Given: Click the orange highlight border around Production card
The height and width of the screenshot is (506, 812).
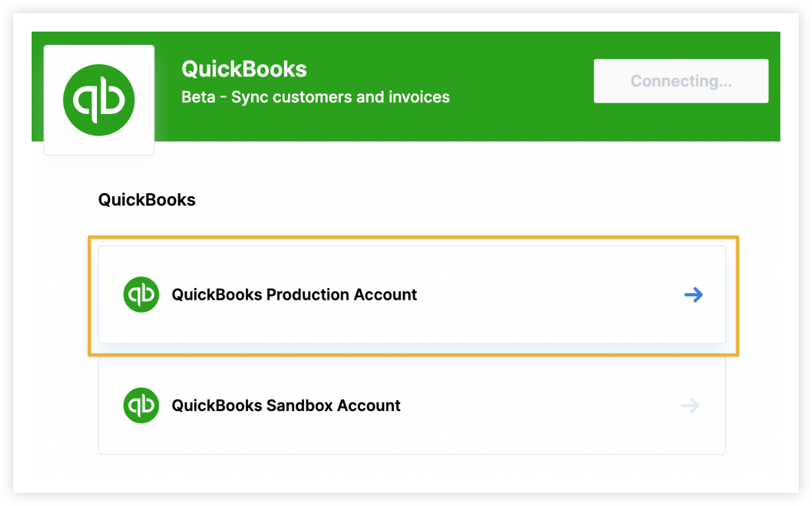Looking at the screenshot, I should coord(413,238).
